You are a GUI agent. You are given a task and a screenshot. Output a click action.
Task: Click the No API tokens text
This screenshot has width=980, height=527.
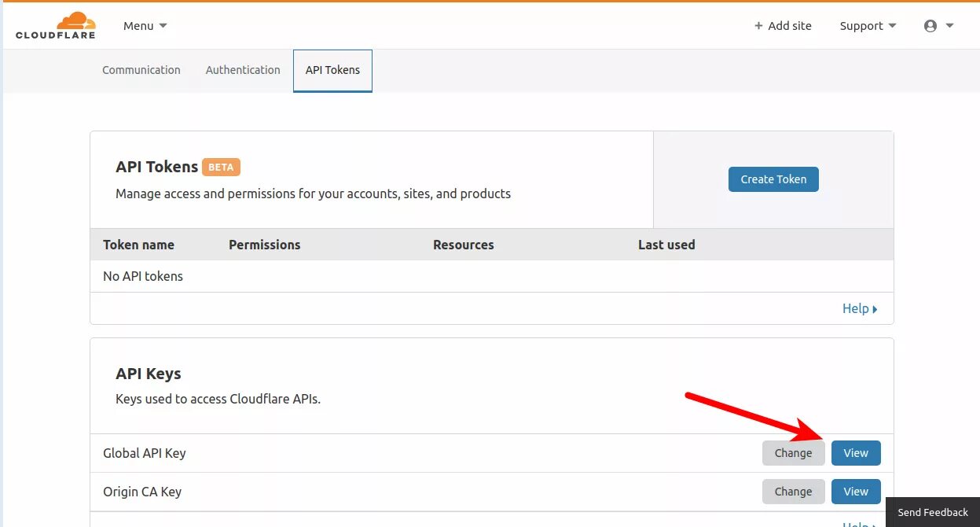point(143,276)
